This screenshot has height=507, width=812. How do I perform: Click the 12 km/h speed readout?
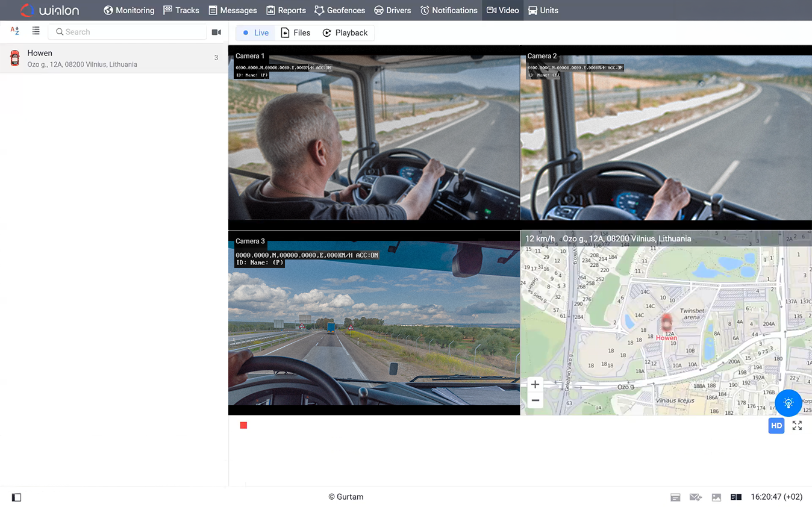tap(540, 239)
